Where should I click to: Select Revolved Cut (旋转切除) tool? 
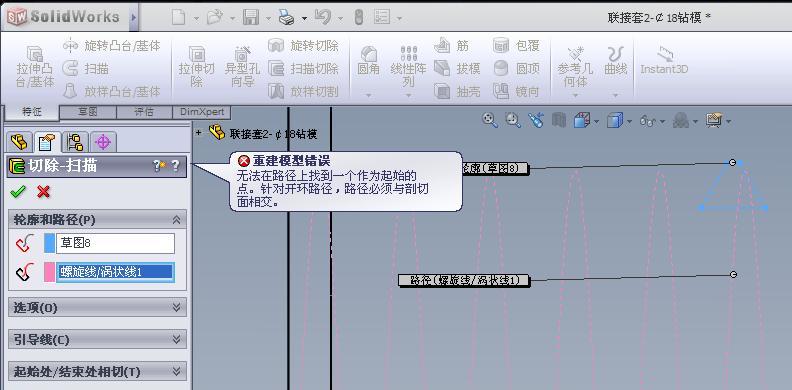(304, 45)
